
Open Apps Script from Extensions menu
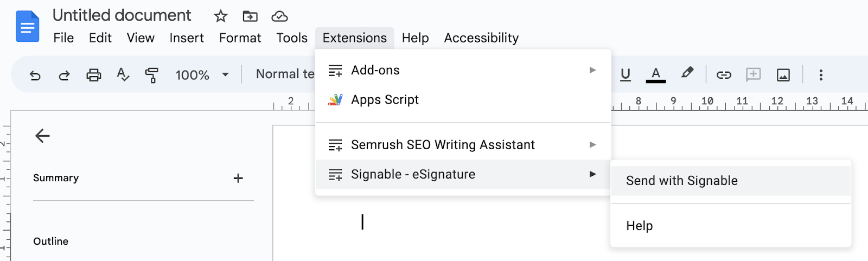(385, 100)
